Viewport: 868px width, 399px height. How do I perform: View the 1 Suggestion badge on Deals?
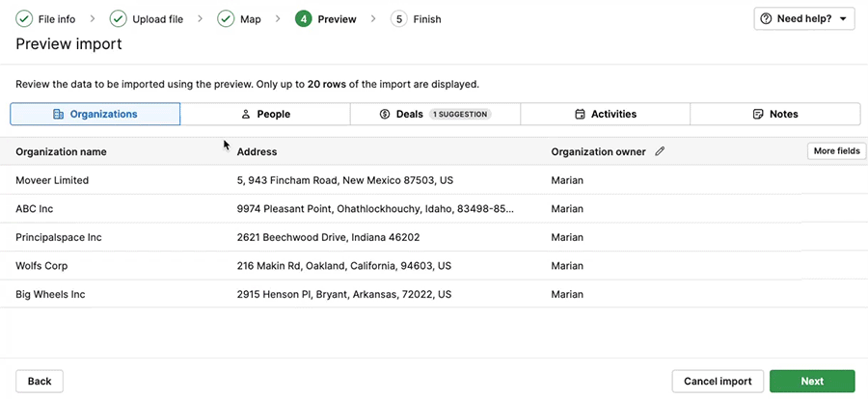pos(460,114)
